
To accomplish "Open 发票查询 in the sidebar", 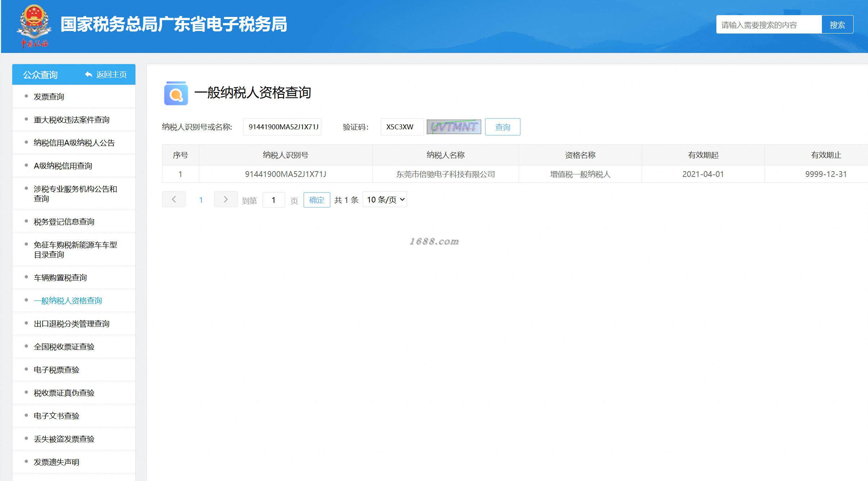I will (x=49, y=97).
